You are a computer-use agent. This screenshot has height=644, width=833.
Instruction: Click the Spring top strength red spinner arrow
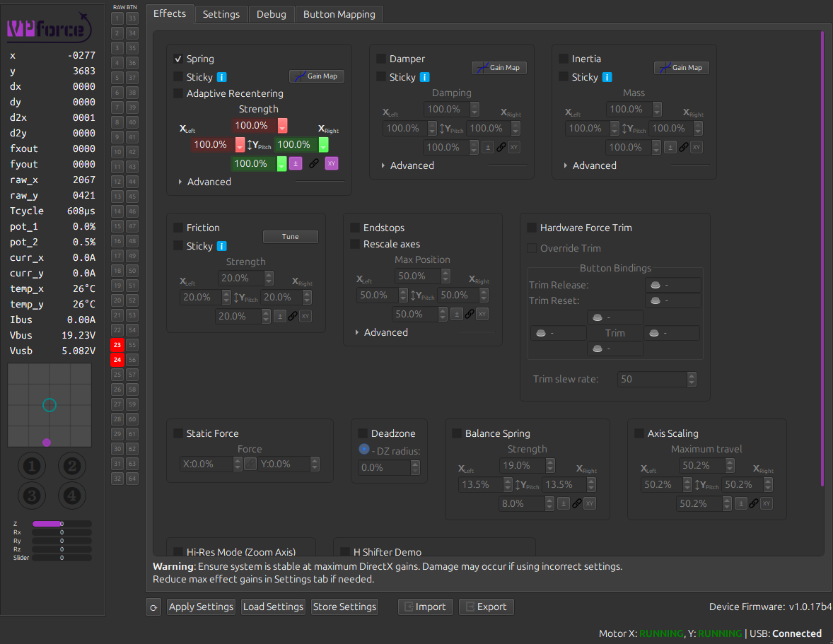(283, 125)
